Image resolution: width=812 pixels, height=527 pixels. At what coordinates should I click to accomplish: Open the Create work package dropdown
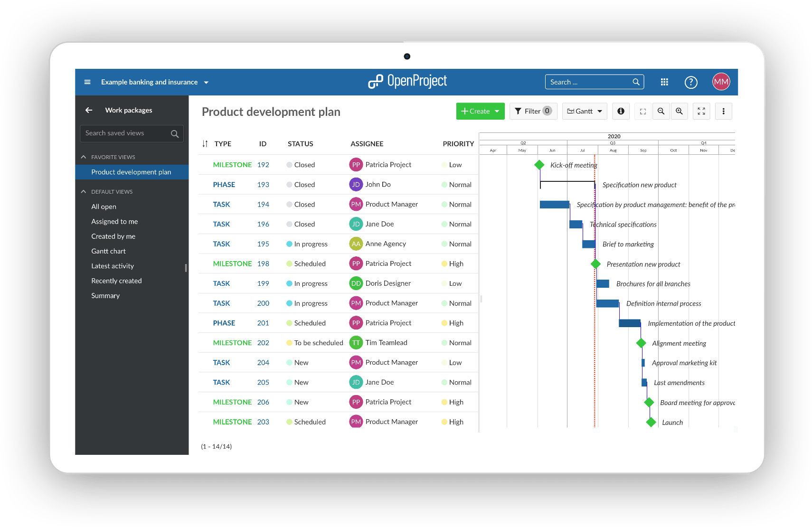point(480,111)
